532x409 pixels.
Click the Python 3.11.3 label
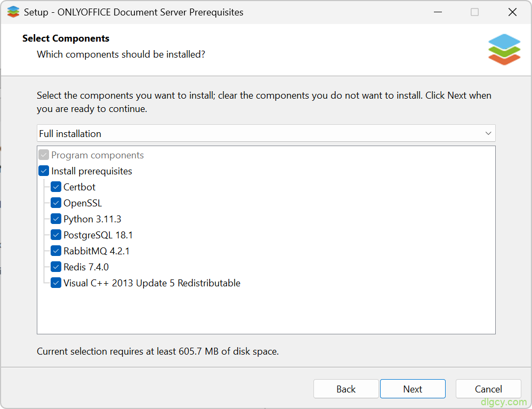92,219
